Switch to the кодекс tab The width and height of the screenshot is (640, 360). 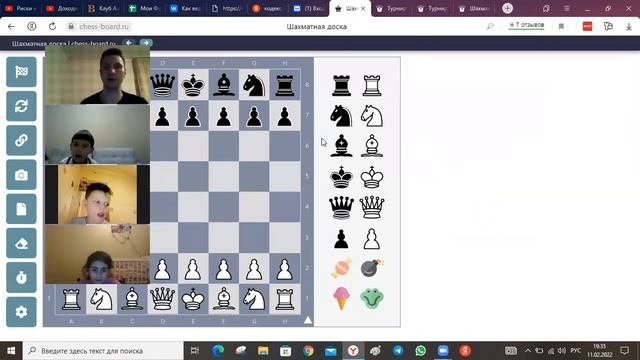tap(268, 9)
